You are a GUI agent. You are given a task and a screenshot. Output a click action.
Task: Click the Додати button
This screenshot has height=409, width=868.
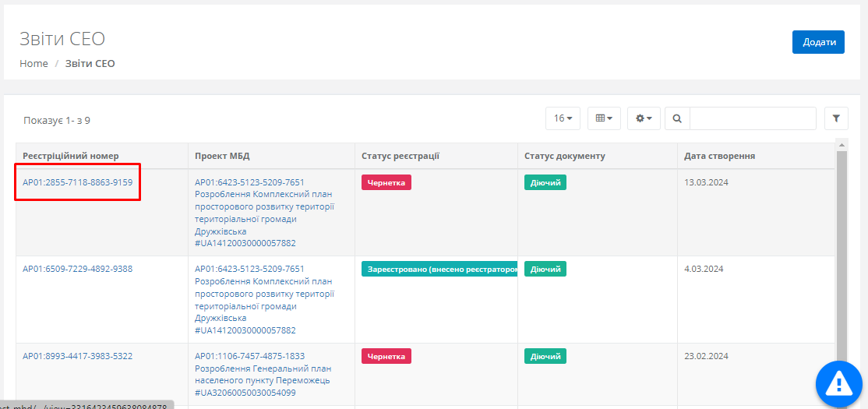(x=818, y=42)
